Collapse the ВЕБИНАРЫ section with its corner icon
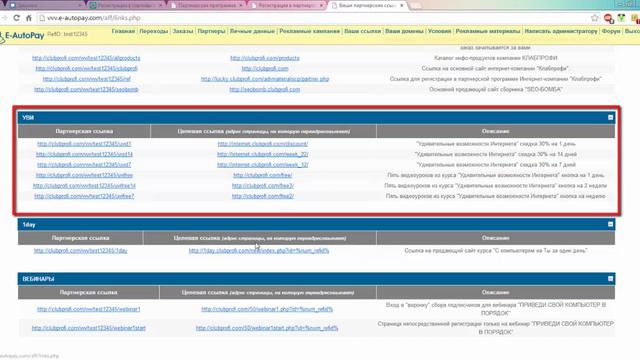The image size is (640, 360). 610,279
